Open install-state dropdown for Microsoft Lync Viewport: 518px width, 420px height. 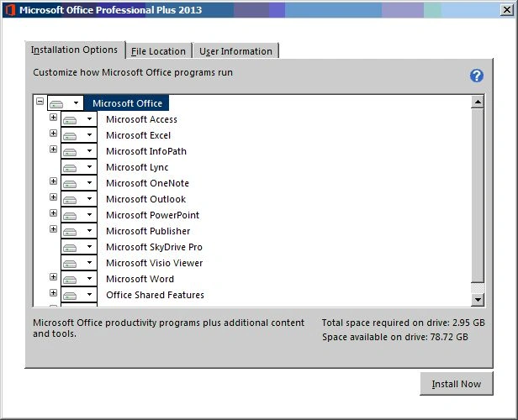click(x=79, y=167)
